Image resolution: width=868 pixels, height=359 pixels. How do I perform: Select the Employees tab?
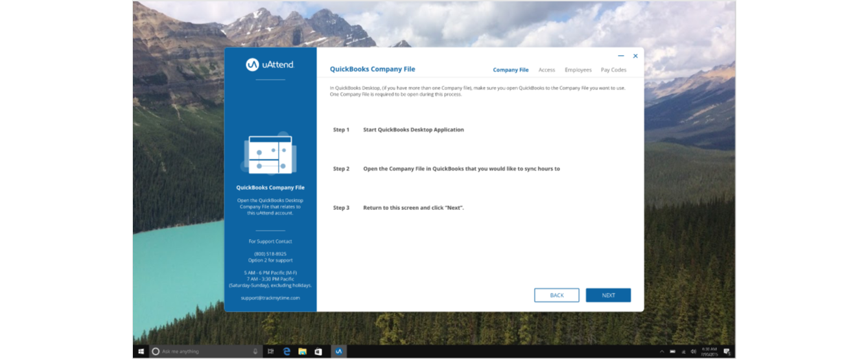click(578, 70)
